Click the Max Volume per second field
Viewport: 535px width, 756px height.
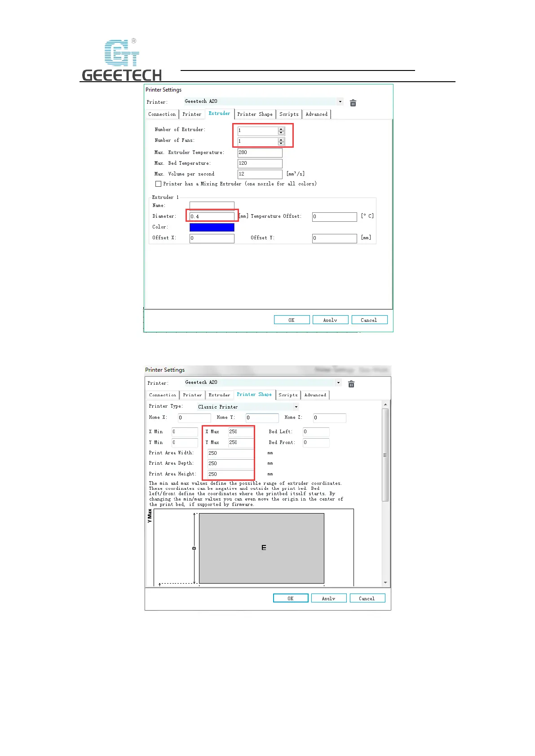(x=260, y=174)
